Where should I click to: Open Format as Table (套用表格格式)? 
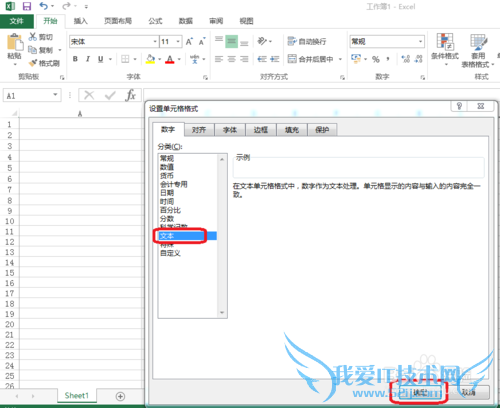(478, 50)
